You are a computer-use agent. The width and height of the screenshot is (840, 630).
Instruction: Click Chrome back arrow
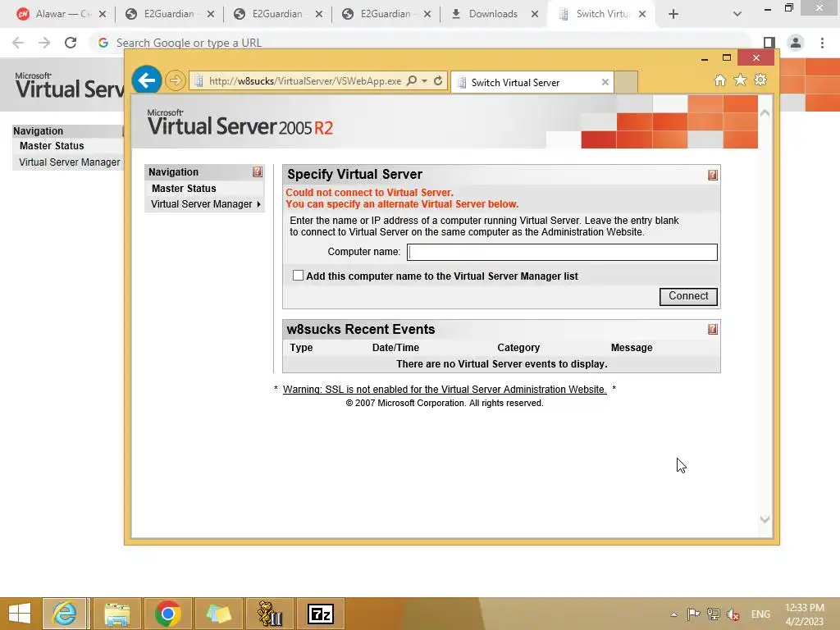pyautogui.click(x=18, y=43)
